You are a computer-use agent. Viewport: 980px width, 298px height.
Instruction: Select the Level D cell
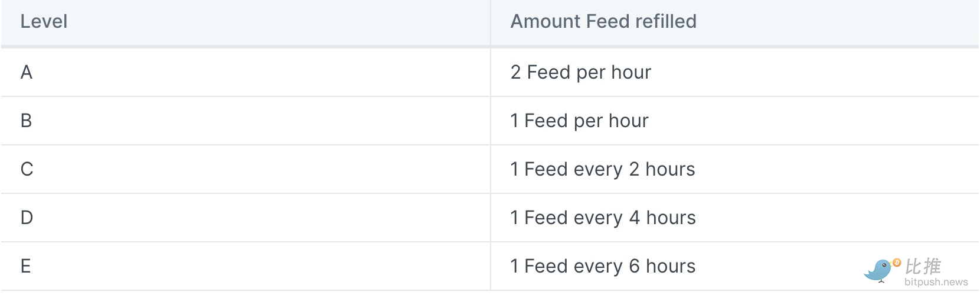coord(246,218)
